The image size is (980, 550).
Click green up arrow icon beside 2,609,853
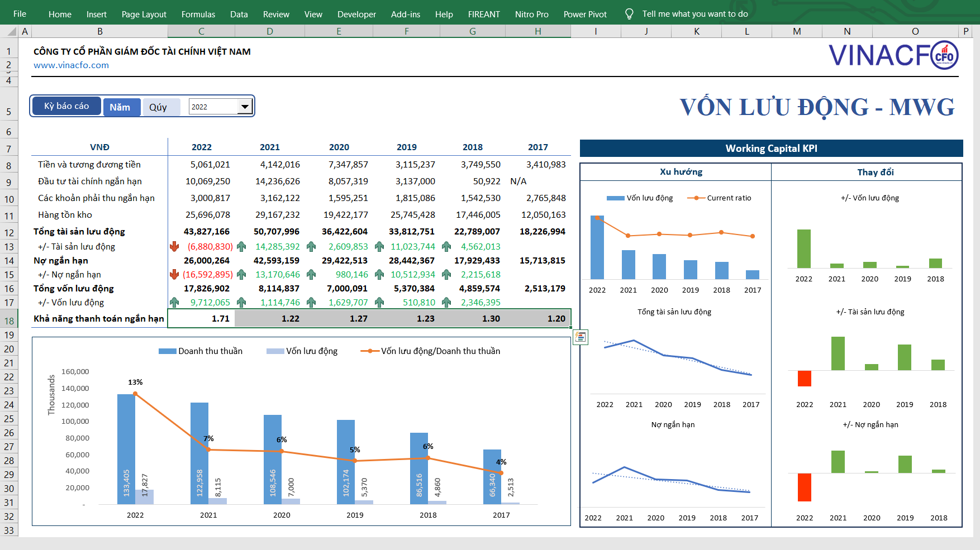coord(311,246)
